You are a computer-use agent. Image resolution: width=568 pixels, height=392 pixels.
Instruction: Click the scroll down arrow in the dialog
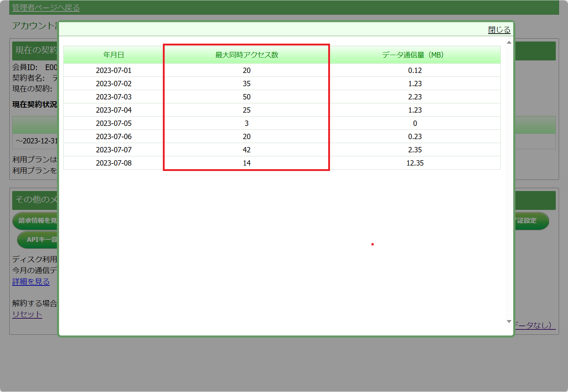pyautogui.click(x=509, y=322)
